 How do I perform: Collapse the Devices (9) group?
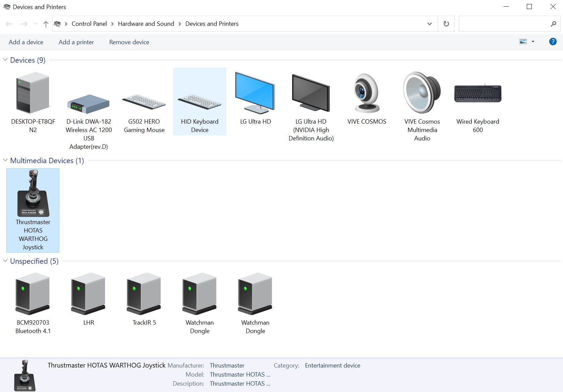click(5, 60)
